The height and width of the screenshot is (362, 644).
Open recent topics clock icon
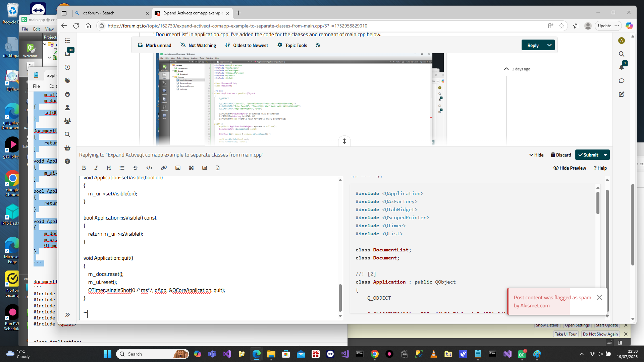(x=67, y=67)
